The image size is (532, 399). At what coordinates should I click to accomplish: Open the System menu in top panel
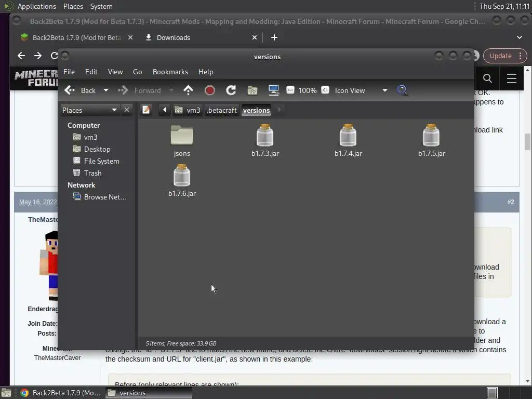pos(101,6)
